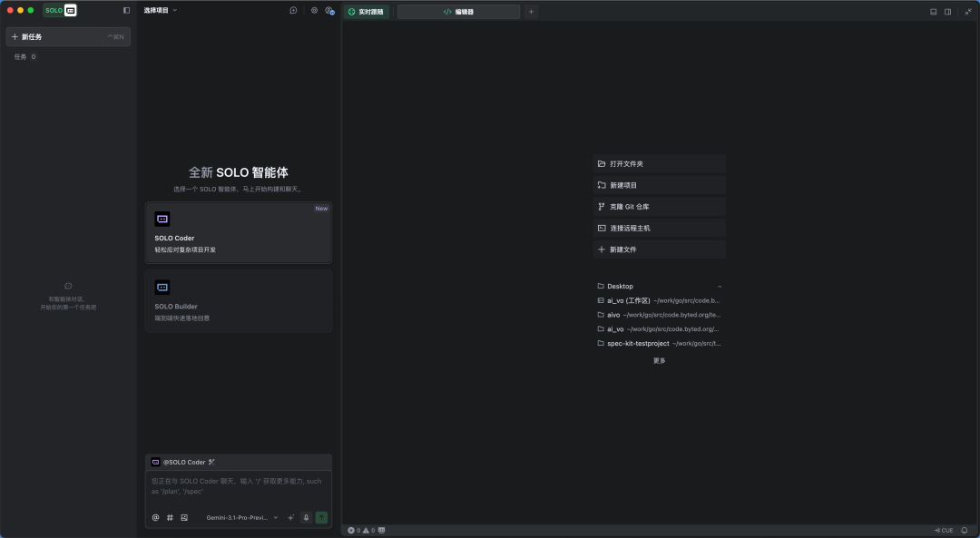Image resolution: width=980 pixels, height=538 pixels.
Task: Open the user account avatar icon
Action: point(330,11)
